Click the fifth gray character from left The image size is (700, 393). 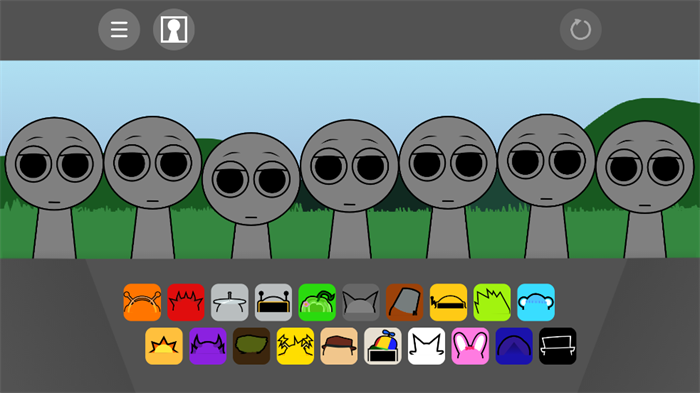click(448, 187)
